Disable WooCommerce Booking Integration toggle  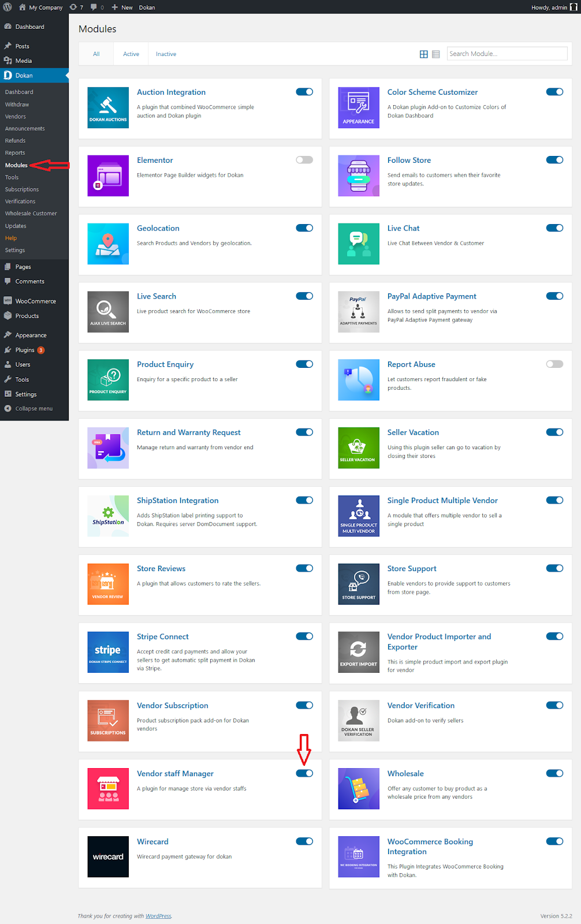554,841
